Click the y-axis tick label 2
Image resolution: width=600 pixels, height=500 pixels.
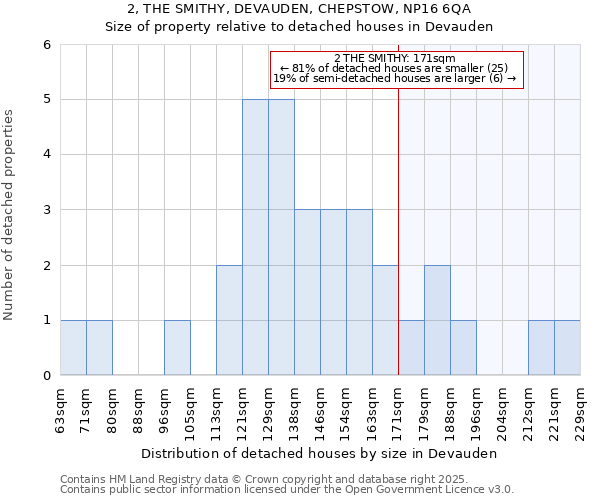47,265
